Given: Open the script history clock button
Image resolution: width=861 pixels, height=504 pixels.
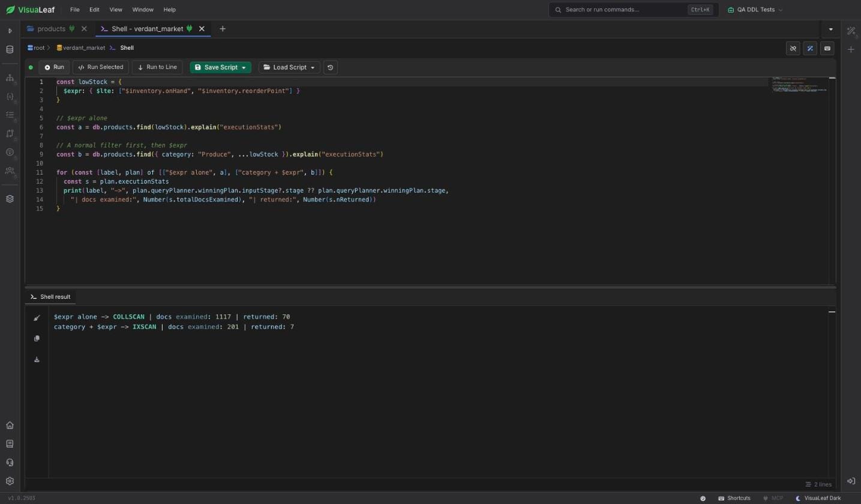Looking at the screenshot, I should [330, 67].
